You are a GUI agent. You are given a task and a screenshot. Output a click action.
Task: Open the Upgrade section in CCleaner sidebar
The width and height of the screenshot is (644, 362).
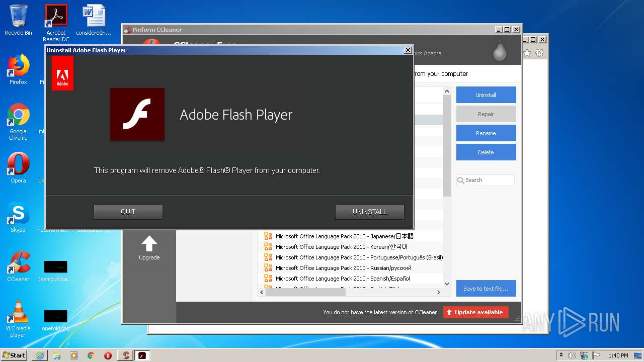[149, 248]
